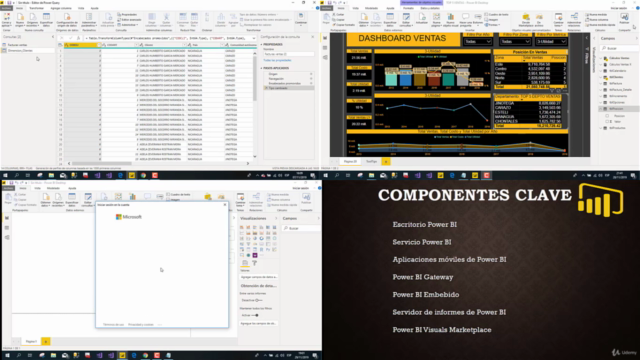
Task: Select Fields well icon in Visualizaciones
Action: click(245, 263)
